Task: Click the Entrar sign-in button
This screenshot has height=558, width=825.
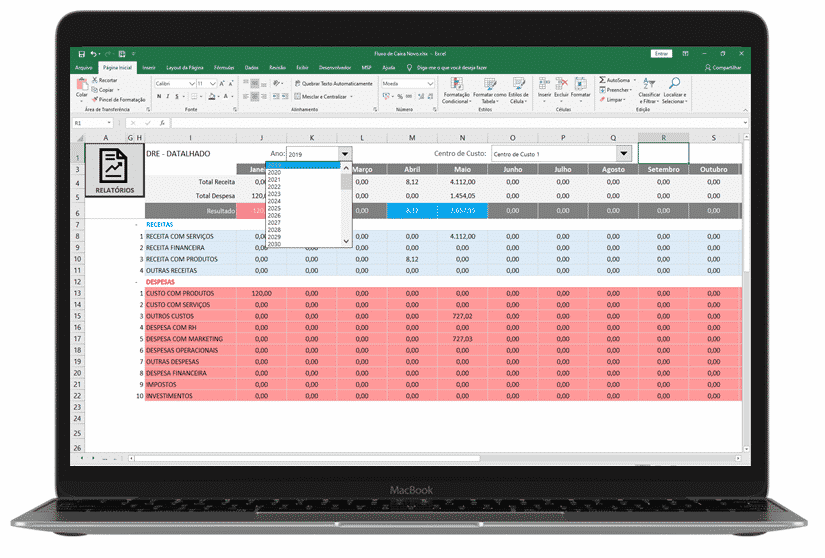Action: (661, 54)
